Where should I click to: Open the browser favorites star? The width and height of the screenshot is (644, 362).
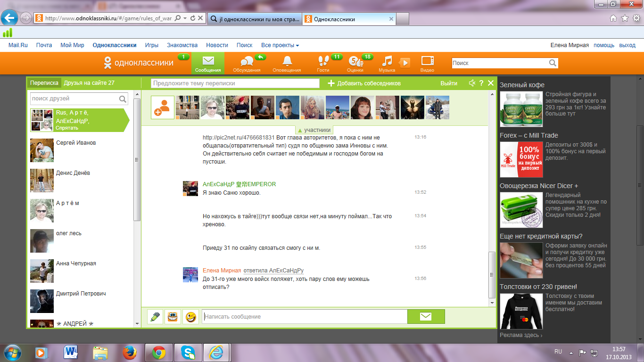(625, 18)
